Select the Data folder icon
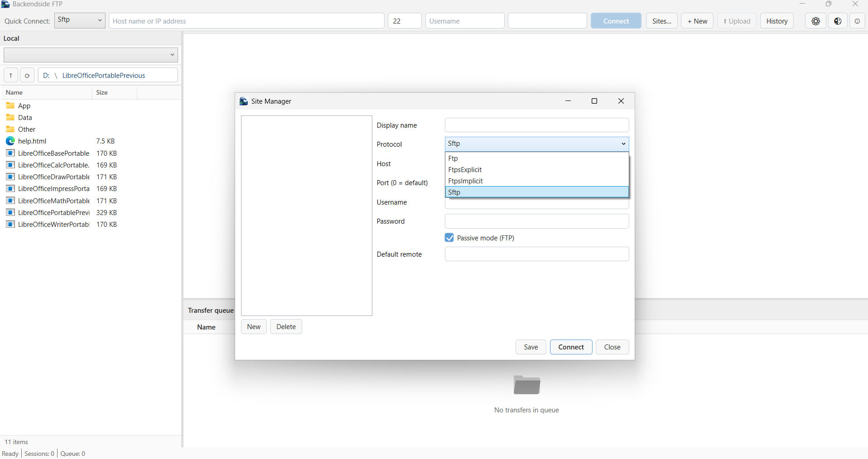The height and width of the screenshot is (459, 868). (10, 117)
